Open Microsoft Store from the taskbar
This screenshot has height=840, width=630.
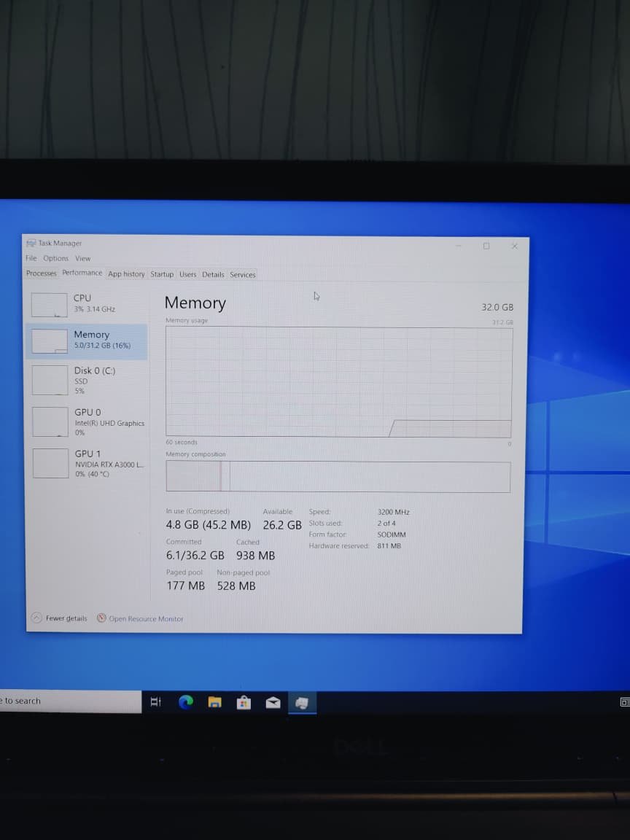244,701
